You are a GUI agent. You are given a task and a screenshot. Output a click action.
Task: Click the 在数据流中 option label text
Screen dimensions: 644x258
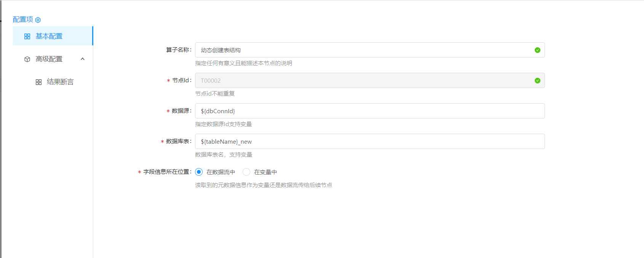point(221,172)
